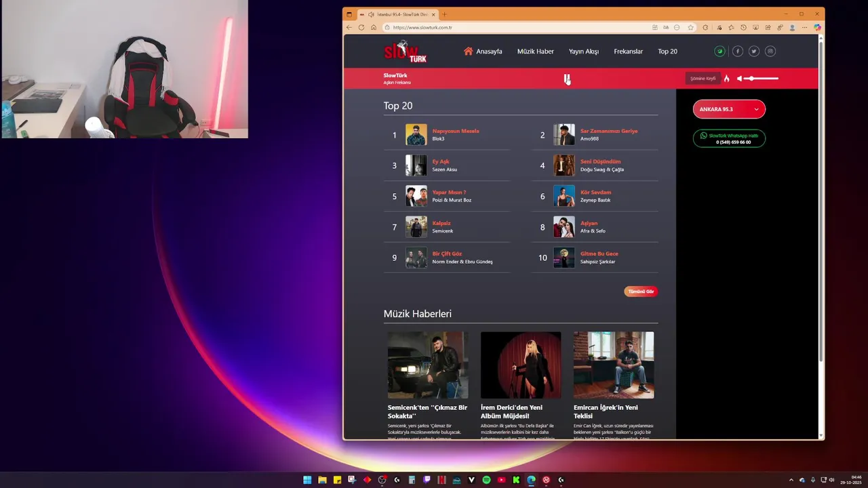
Task: Click Tümünü Gör button
Action: 641,291
